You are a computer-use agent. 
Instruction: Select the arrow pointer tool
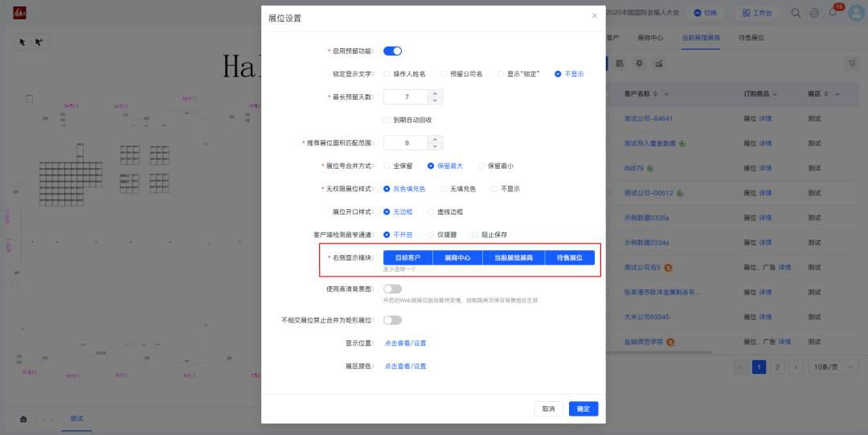[x=23, y=42]
